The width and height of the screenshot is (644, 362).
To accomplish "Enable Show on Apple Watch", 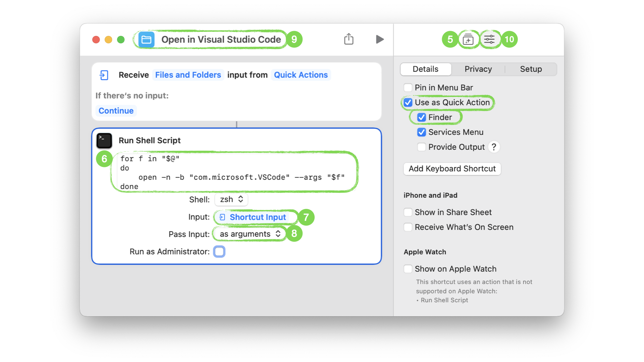I will [x=408, y=269].
